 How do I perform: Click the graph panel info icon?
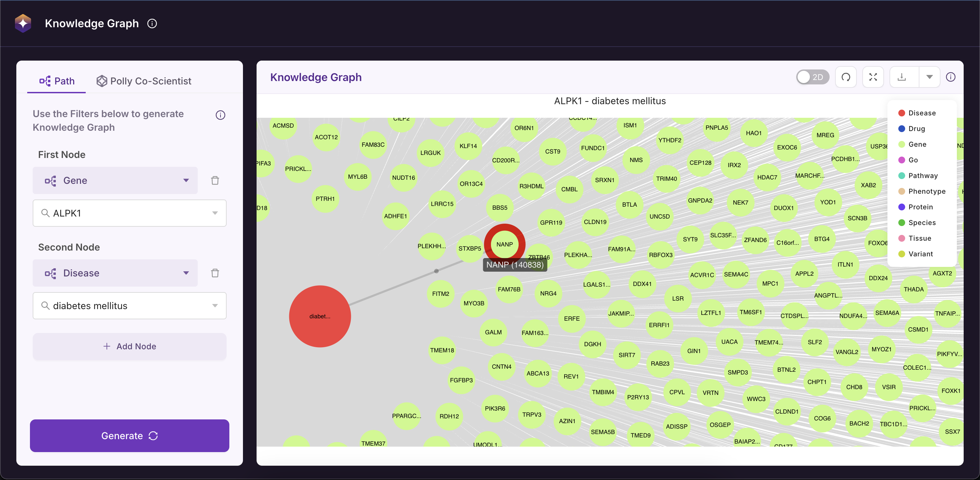point(950,77)
